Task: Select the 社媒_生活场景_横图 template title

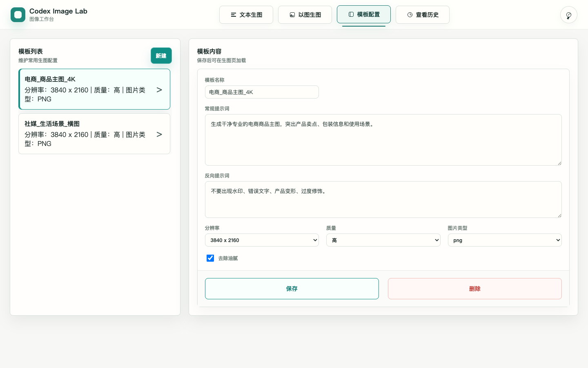Action: click(x=52, y=124)
